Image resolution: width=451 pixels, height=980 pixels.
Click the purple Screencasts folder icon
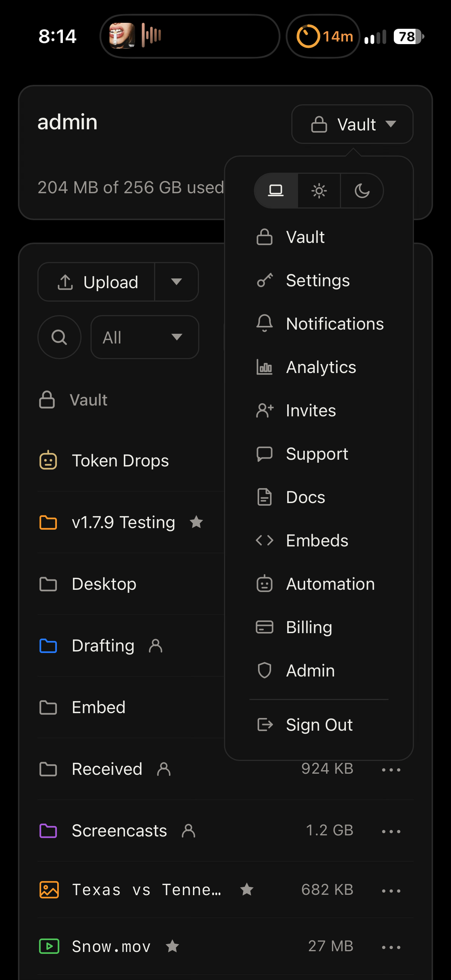pos(48,830)
